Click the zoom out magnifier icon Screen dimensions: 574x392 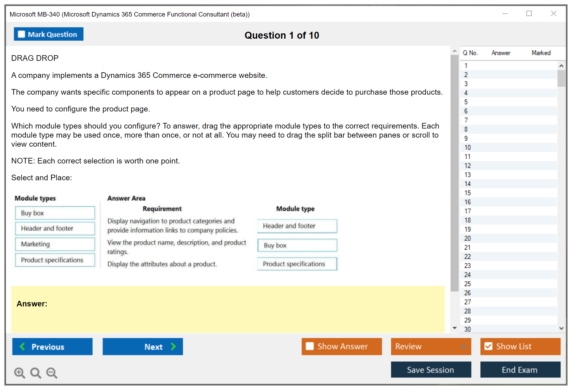pyautogui.click(x=52, y=372)
